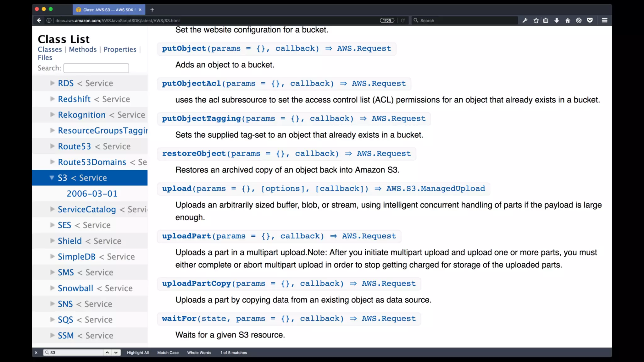The image size is (644, 362).
Task: Open the hamburger menu
Action: point(604,20)
